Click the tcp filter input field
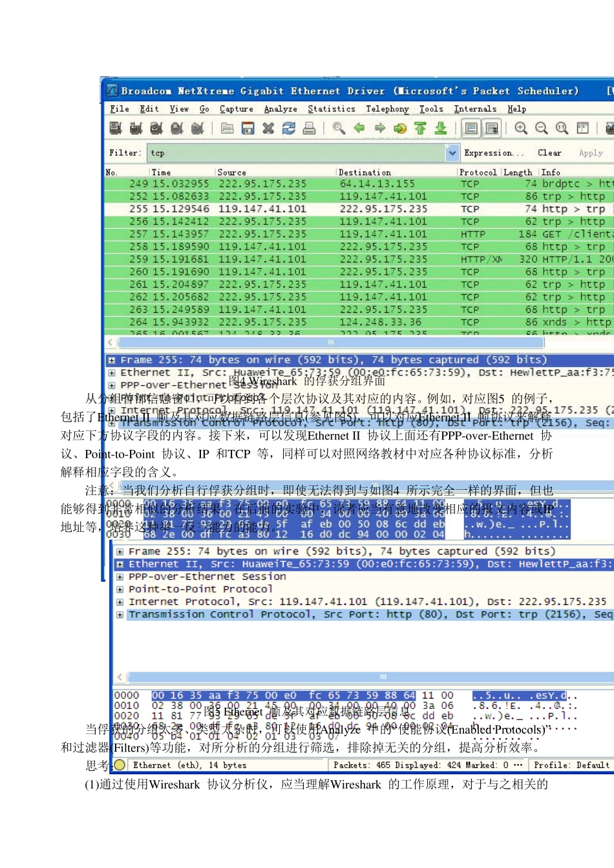This screenshot has height=868, width=614. (296, 153)
